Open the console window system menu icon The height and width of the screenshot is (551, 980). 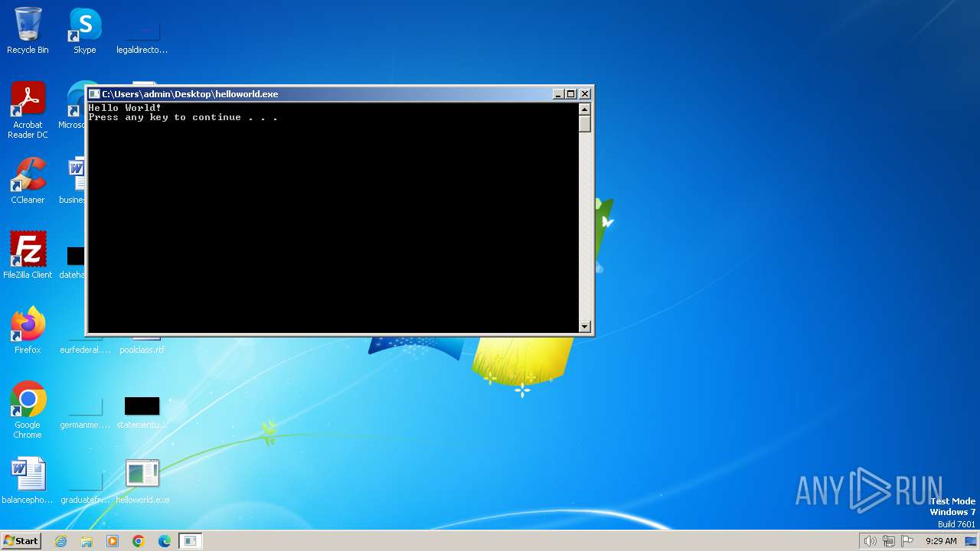point(94,94)
